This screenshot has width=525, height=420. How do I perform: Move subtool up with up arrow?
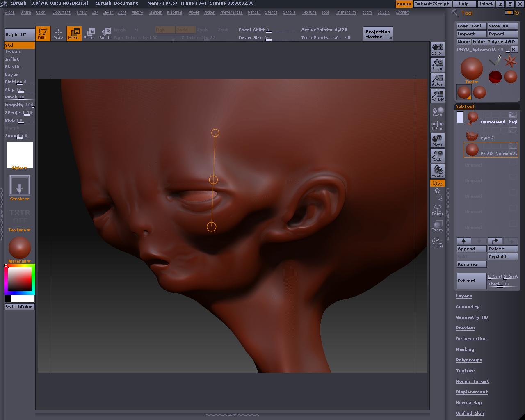(x=464, y=241)
